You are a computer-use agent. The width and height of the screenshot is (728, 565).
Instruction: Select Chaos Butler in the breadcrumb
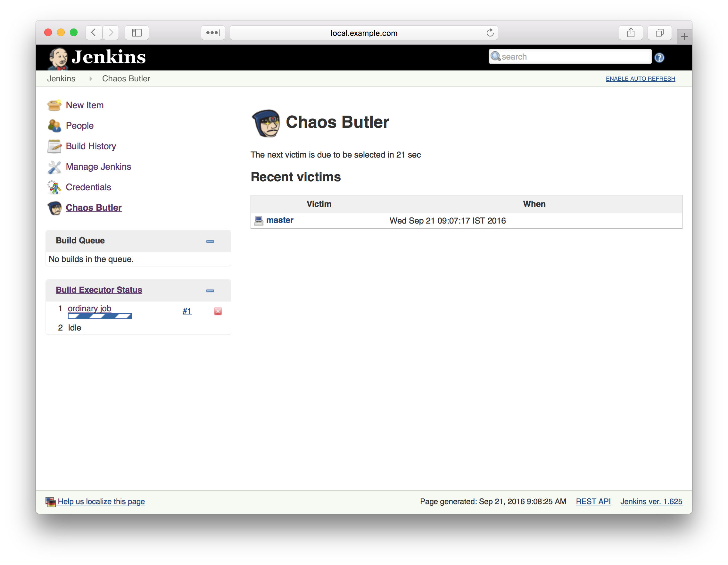point(126,78)
